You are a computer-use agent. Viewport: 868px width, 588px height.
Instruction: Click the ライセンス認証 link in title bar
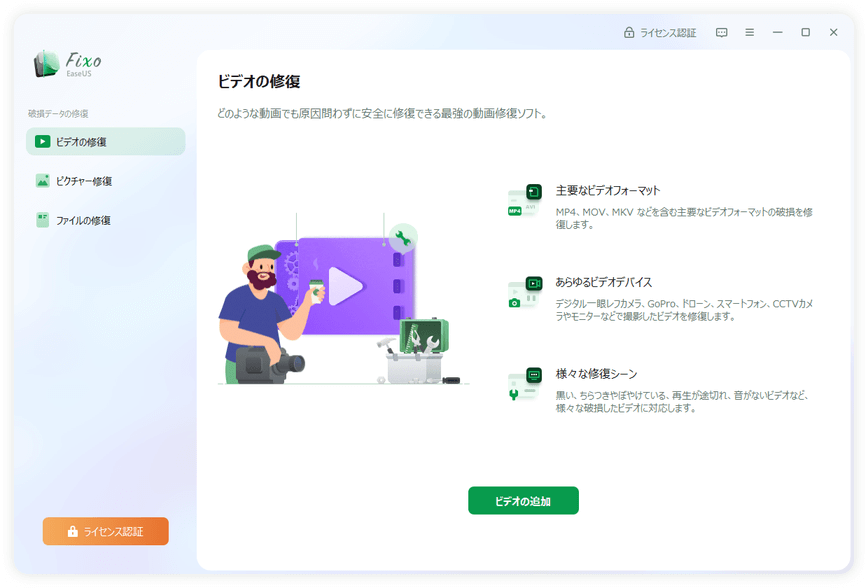click(660, 33)
